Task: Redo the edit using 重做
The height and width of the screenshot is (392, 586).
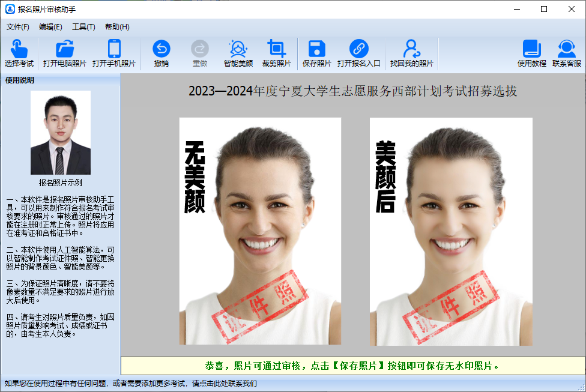Action: coord(199,53)
